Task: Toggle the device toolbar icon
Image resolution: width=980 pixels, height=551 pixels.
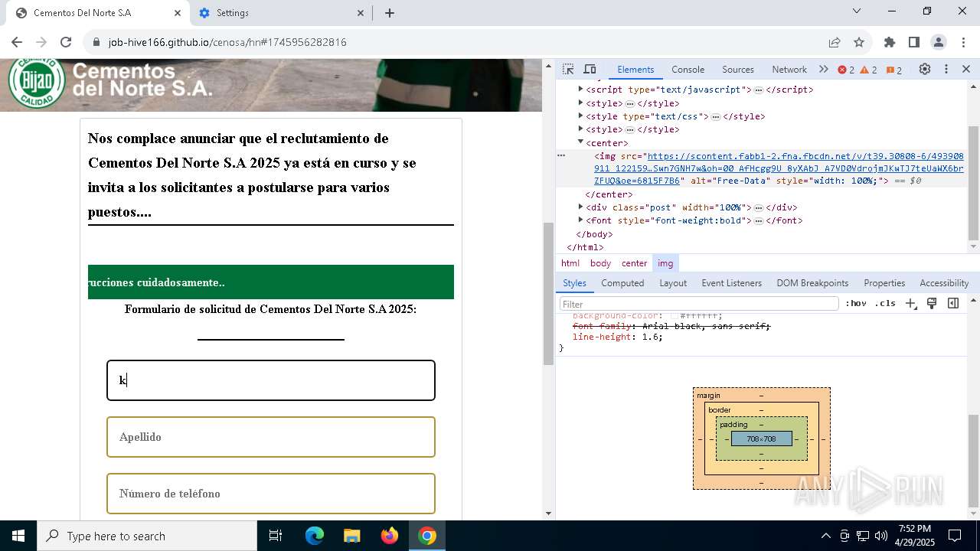Action: pyautogui.click(x=590, y=69)
